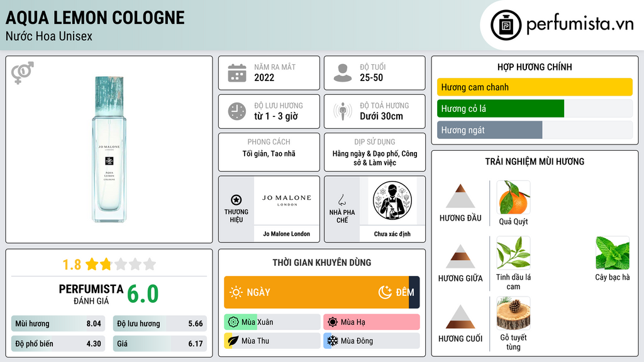Click the Jo Malone London brand name
The height and width of the screenshot is (362, 644).
(287, 234)
